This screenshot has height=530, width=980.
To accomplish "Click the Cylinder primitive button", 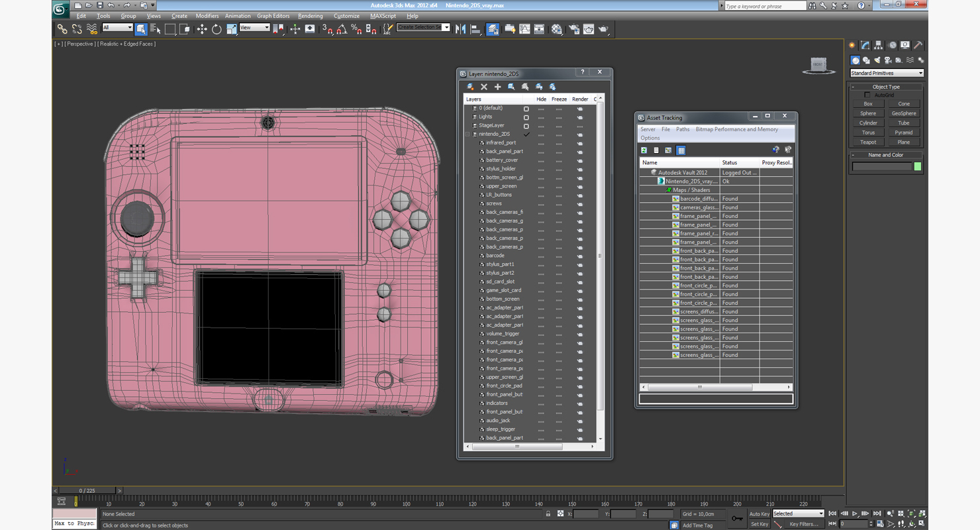I will click(x=868, y=123).
